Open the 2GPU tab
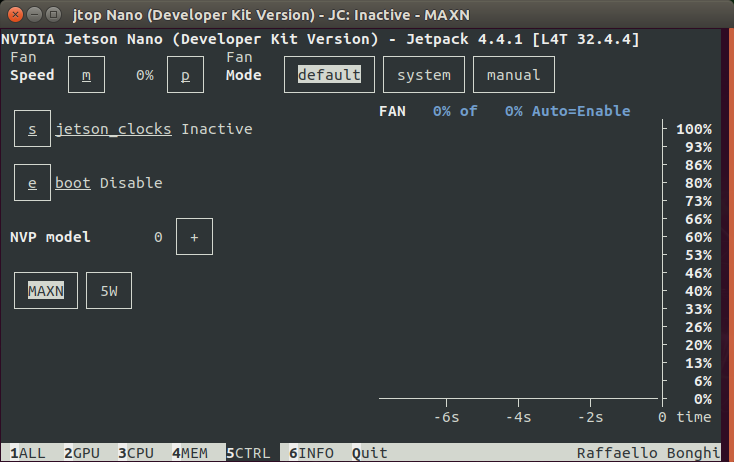 [x=82, y=453]
